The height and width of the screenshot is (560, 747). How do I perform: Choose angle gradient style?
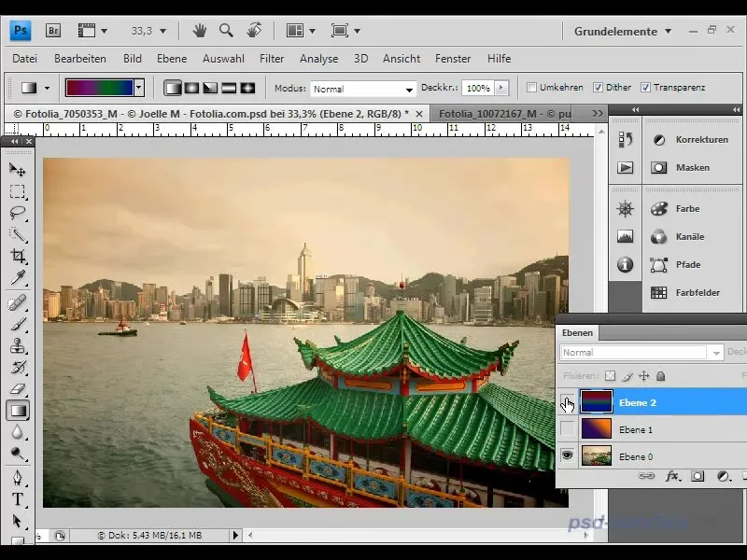coord(210,88)
